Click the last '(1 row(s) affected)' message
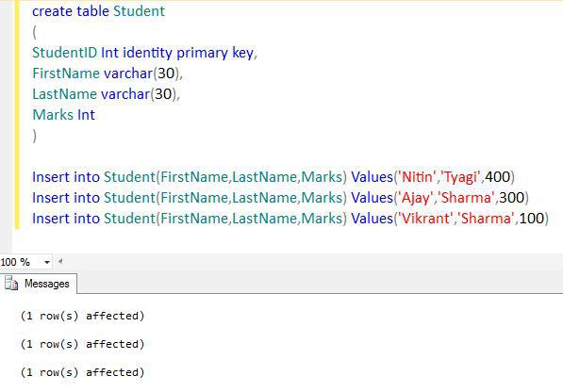Viewport: 563px width, 392px height. tap(82, 372)
